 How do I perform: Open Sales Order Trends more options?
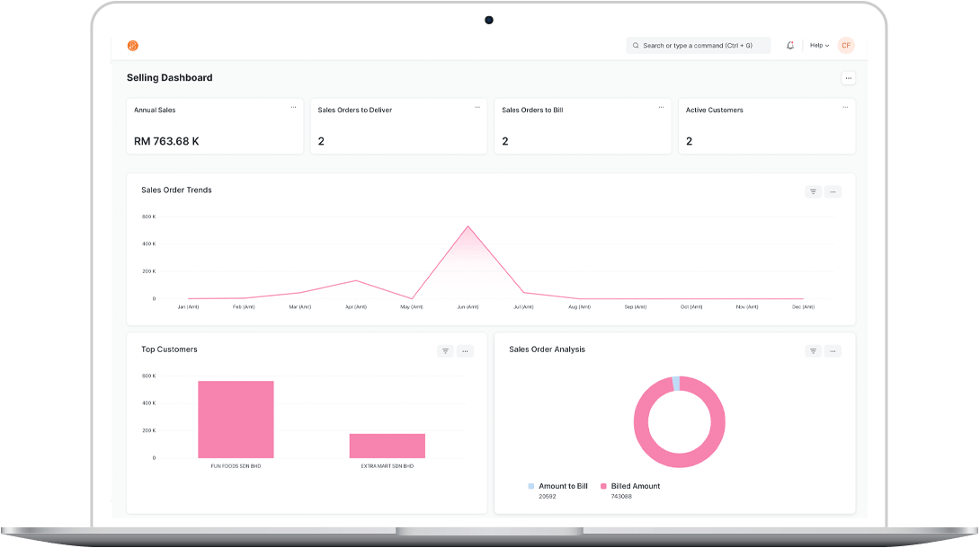(x=833, y=191)
